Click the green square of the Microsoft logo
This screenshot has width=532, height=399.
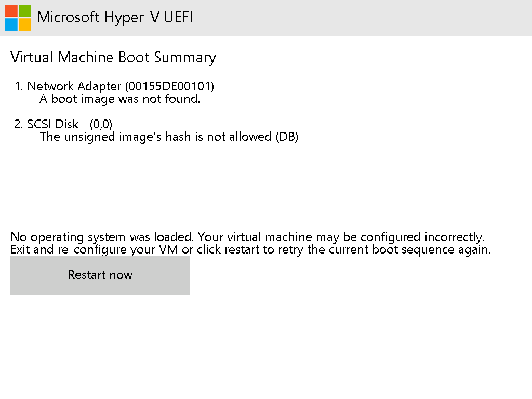24,11
